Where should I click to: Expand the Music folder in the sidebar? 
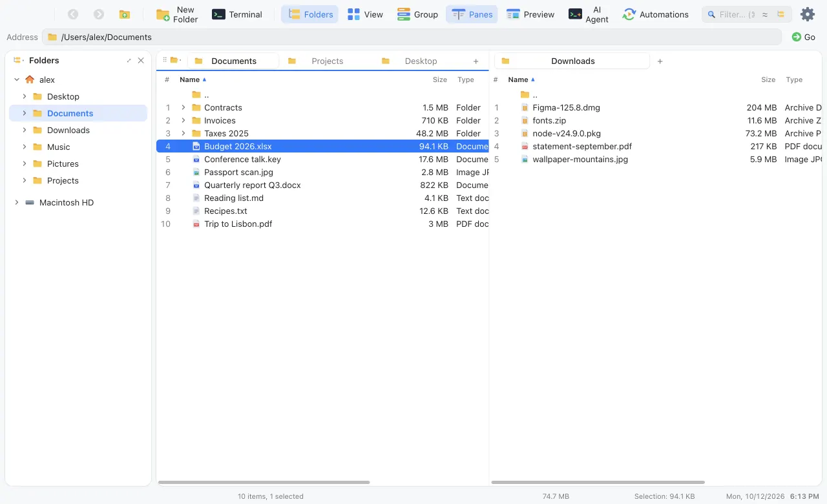click(25, 147)
